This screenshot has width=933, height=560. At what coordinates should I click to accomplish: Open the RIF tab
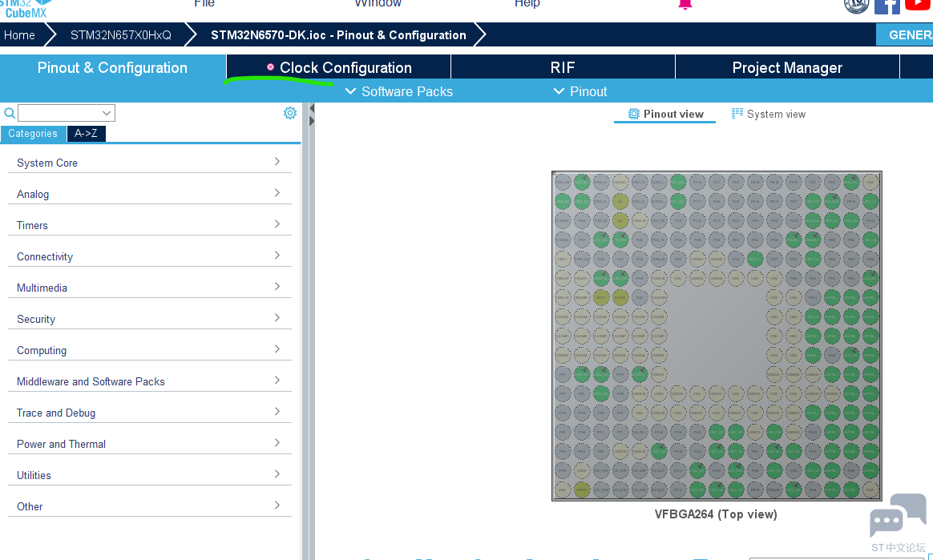[x=563, y=68]
